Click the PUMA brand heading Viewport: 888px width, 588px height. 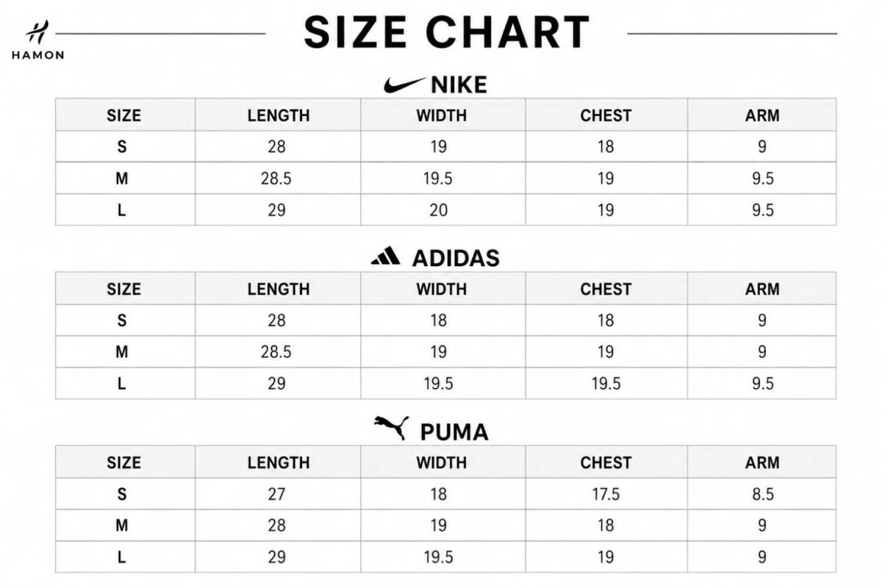pyautogui.click(x=454, y=431)
